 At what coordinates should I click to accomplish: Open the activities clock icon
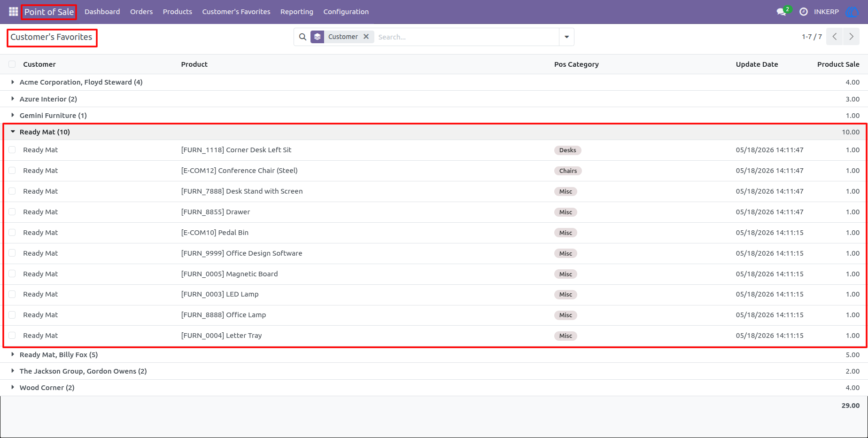804,12
